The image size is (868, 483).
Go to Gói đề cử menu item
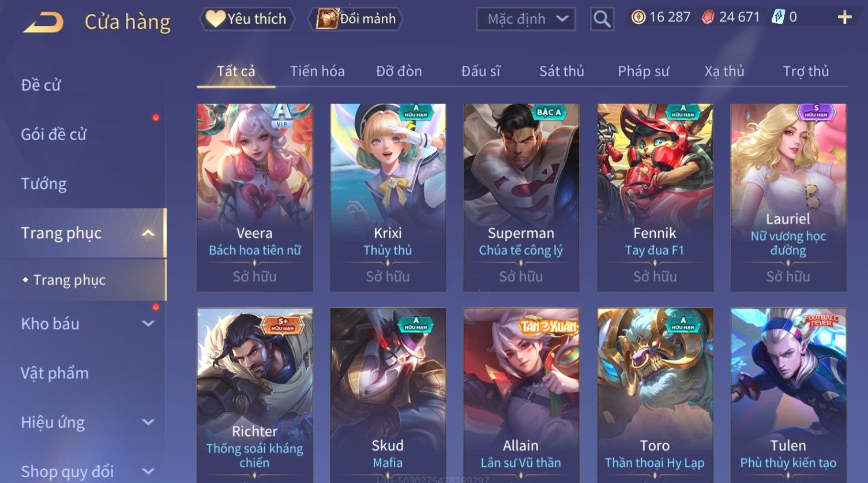pos(54,134)
